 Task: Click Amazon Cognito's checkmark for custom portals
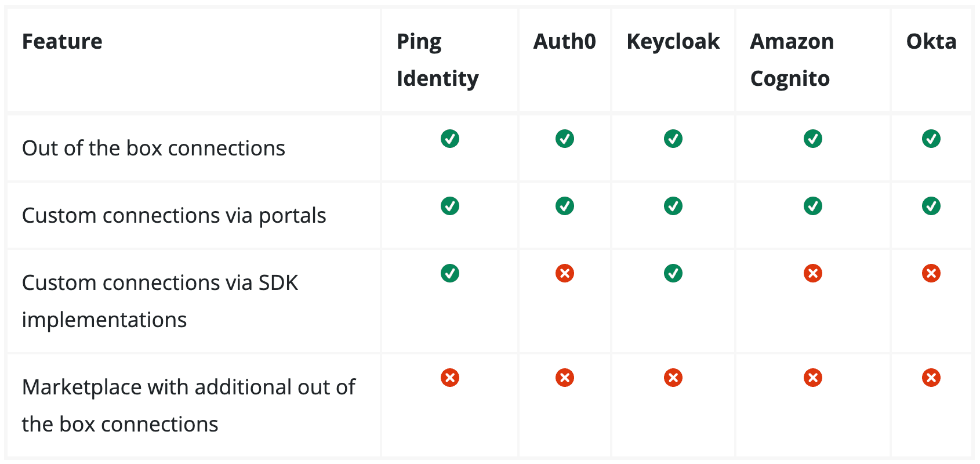tap(813, 206)
